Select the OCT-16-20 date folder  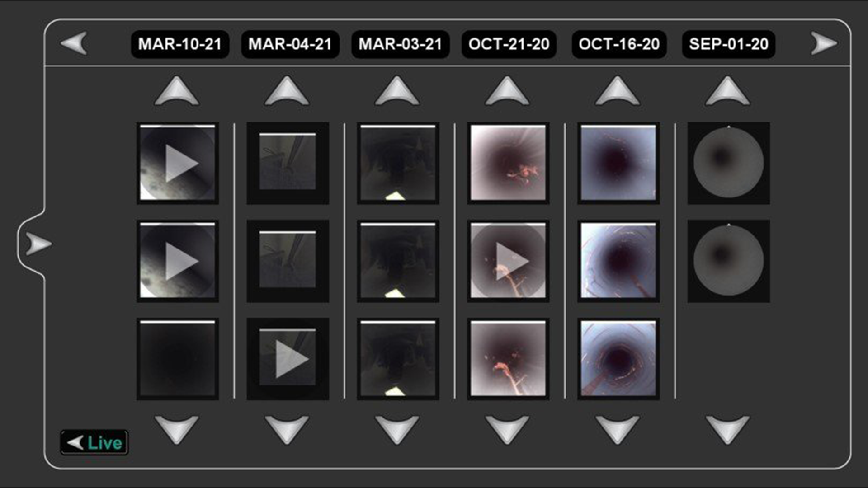(x=619, y=44)
